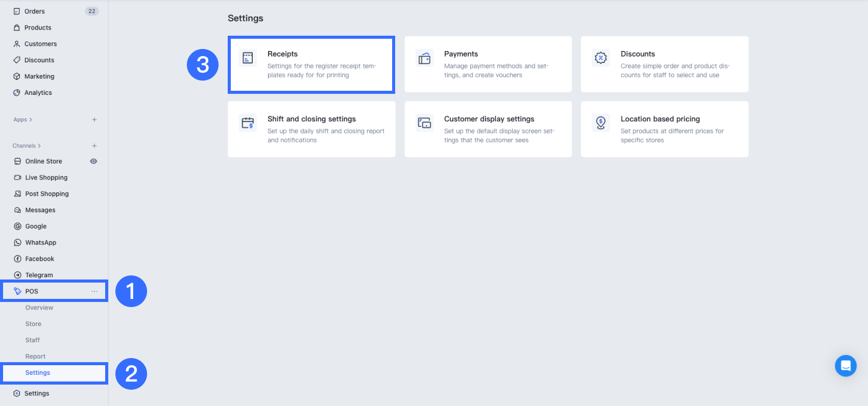Open Location based pricing card

(x=665, y=129)
